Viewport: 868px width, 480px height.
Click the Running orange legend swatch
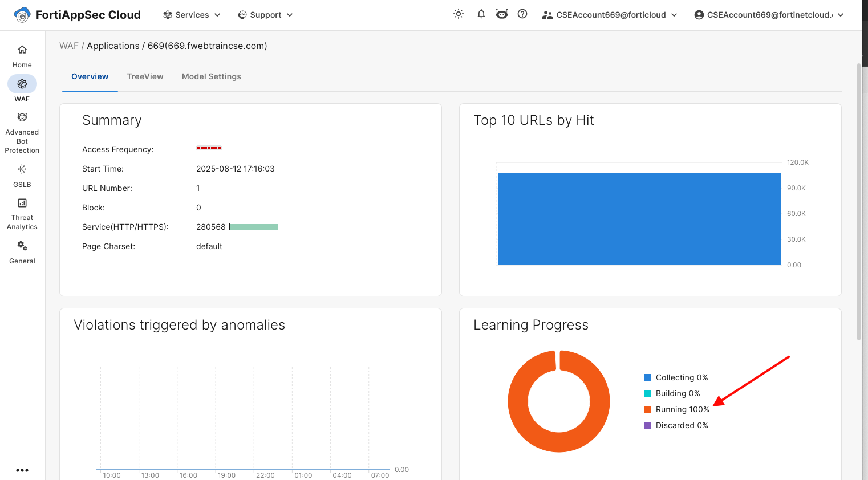point(648,409)
